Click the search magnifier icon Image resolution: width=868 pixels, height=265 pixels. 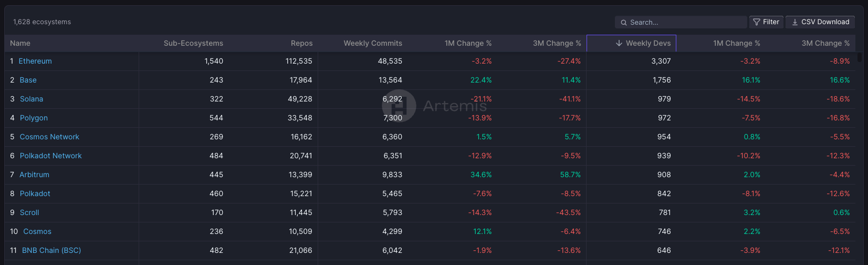click(624, 23)
